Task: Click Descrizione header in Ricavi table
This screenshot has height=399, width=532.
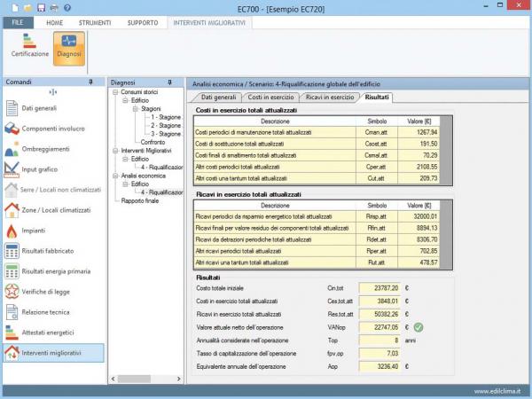Action: 275,206
